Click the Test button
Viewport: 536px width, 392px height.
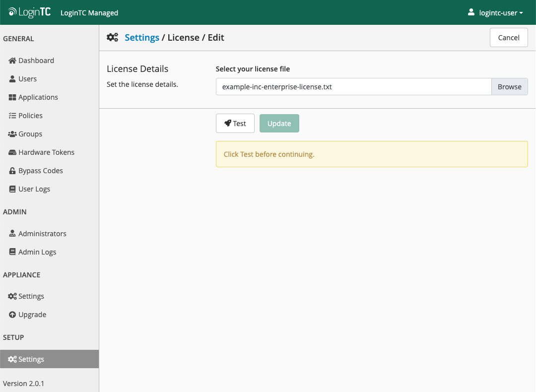click(x=235, y=124)
